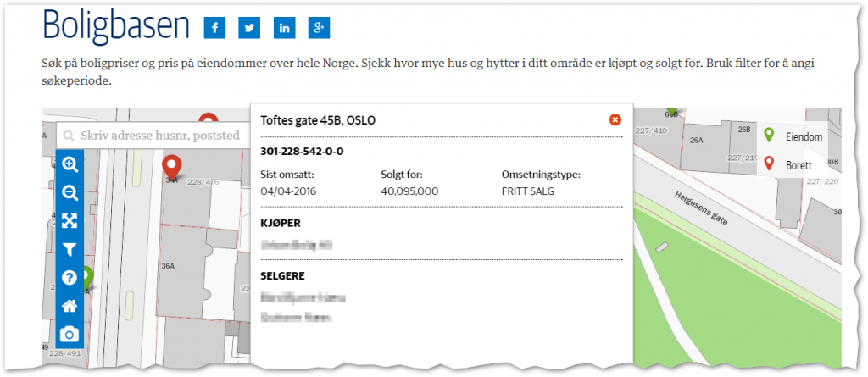This screenshot has width=868, height=377.
Task: Close the Toftes gate 45B popup
Action: [615, 119]
